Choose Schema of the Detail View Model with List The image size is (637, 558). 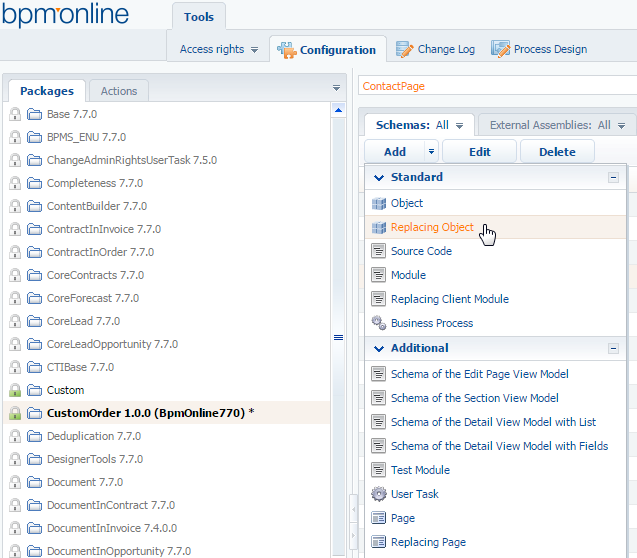[495, 422]
